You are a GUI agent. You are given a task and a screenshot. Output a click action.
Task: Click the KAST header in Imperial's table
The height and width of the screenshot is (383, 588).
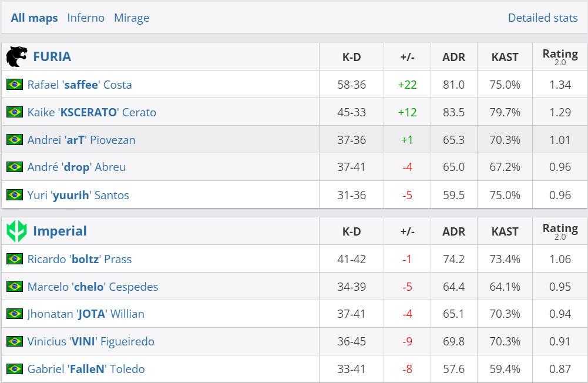(x=505, y=231)
